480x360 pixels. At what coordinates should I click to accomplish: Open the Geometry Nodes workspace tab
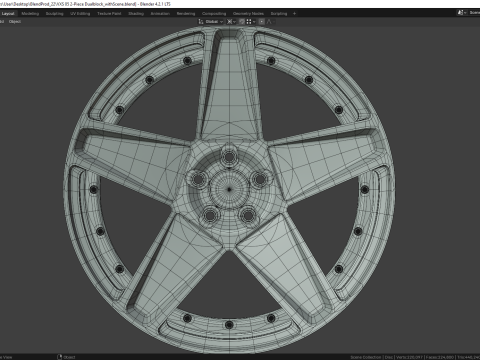click(248, 14)
